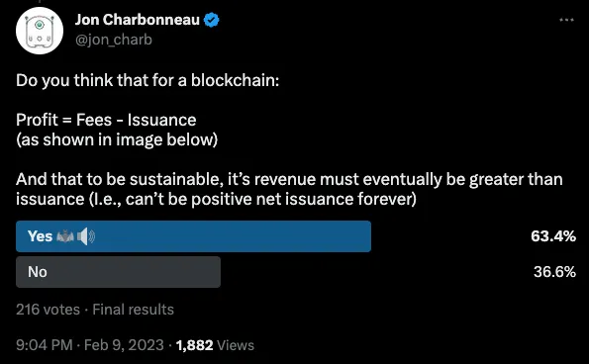Click the blue verified checkmark badge
Image resolution: width=589 pixels, height=364 pixels.
(x=211, y=20)
